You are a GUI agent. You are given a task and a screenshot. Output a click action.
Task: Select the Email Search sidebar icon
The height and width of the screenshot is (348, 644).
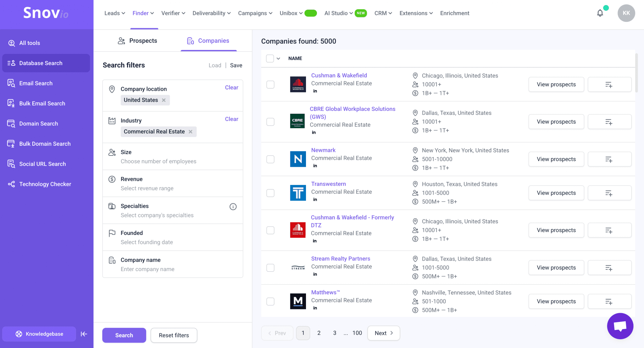tap(11, 83)
